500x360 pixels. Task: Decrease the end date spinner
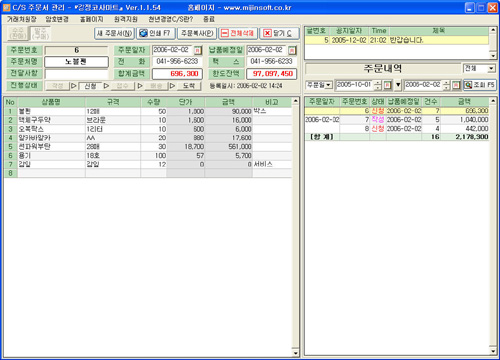point(446,88)
